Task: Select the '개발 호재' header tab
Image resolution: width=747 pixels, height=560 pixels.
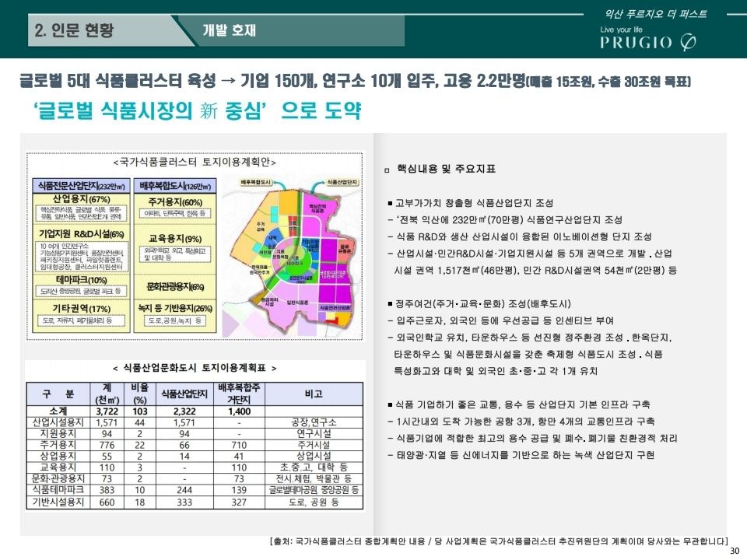Action: click(230, 30)
